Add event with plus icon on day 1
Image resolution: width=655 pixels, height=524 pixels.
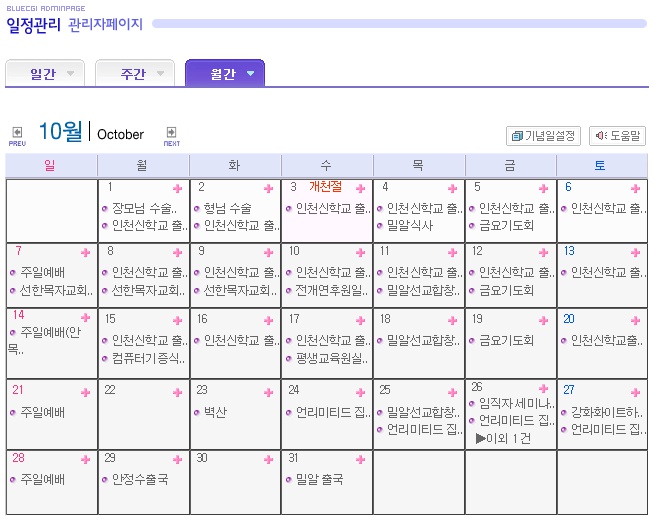click(x=178, y=188)
